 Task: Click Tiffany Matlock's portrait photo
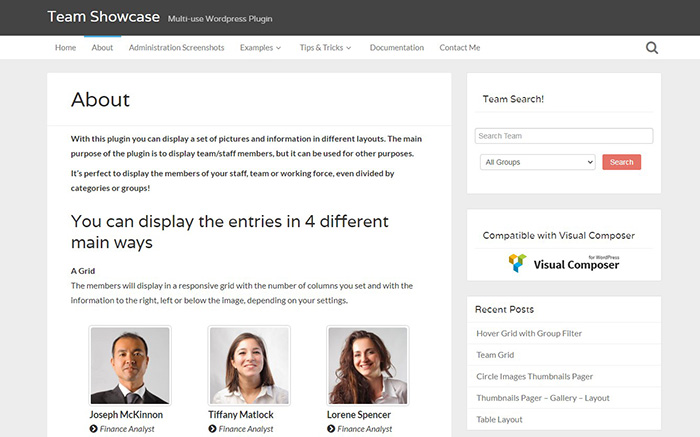click(x=249, y=365)
